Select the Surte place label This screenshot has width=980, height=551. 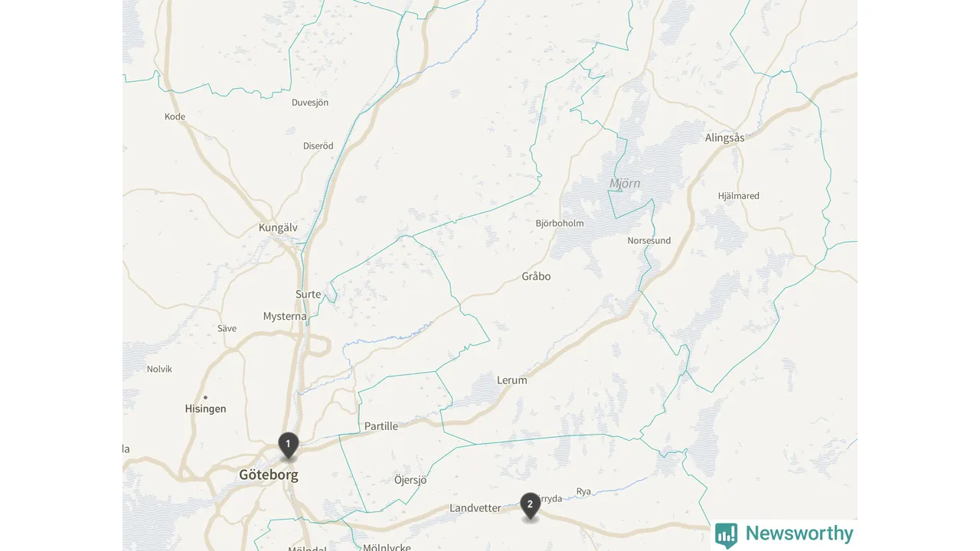[309, 294]
